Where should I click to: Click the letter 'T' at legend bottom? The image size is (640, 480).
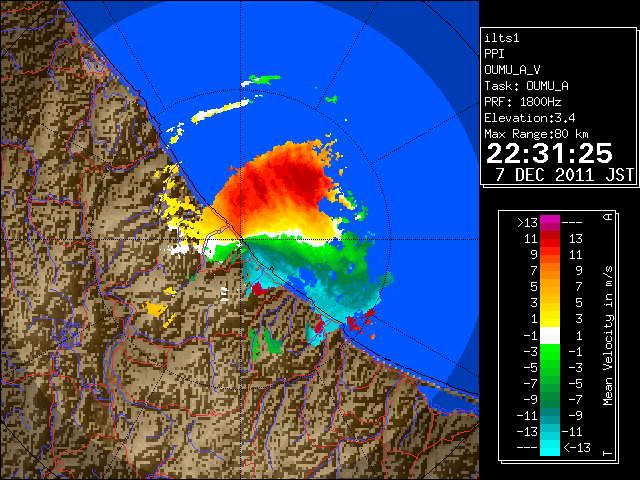click(x=608, y=453)
